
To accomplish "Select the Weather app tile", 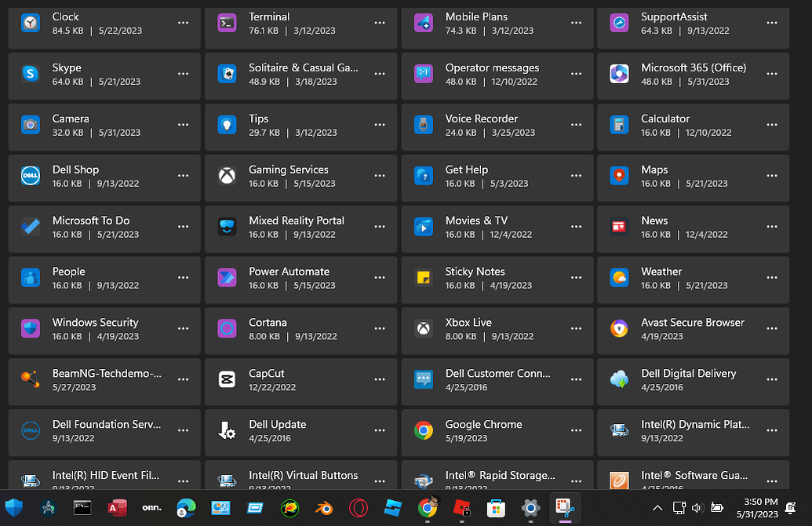I will click(x=693, y=278).
